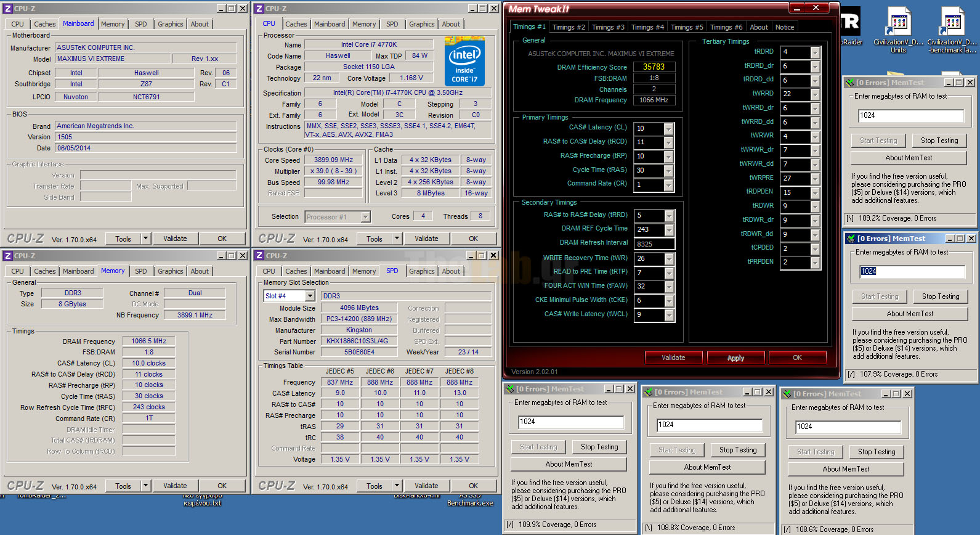
Task: Click MemTest icon in top-right MemTest window title
Action: [849, 83]
